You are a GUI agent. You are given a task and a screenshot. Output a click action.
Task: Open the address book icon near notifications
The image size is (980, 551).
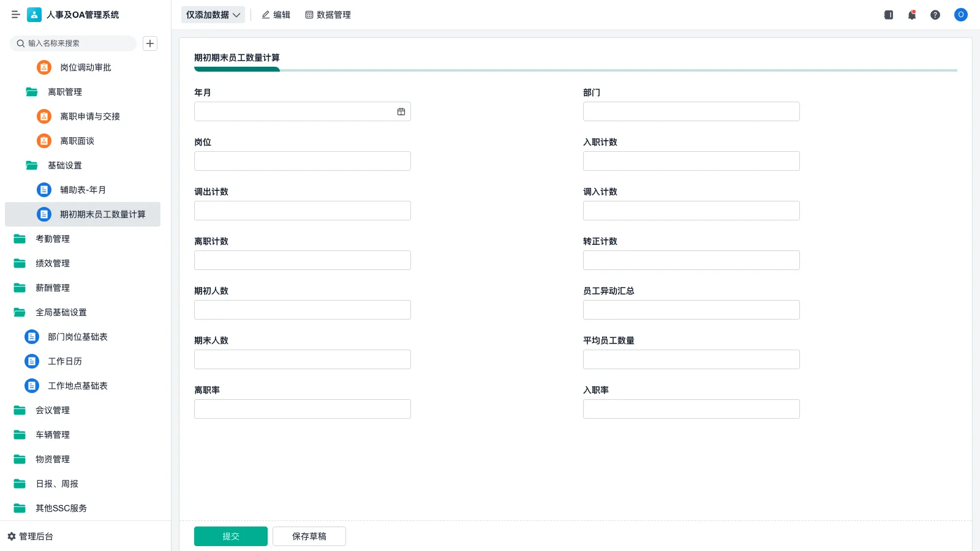(x=888, y=15)
